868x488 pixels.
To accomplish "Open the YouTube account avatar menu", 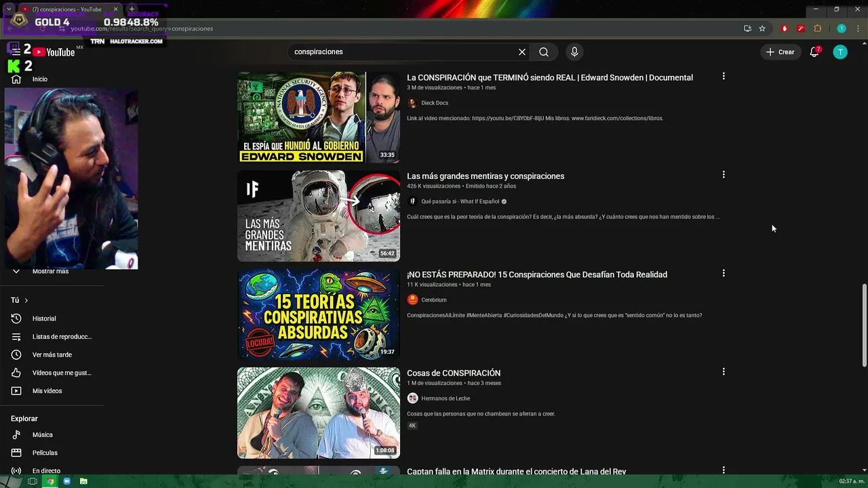I will coord(840,52).
